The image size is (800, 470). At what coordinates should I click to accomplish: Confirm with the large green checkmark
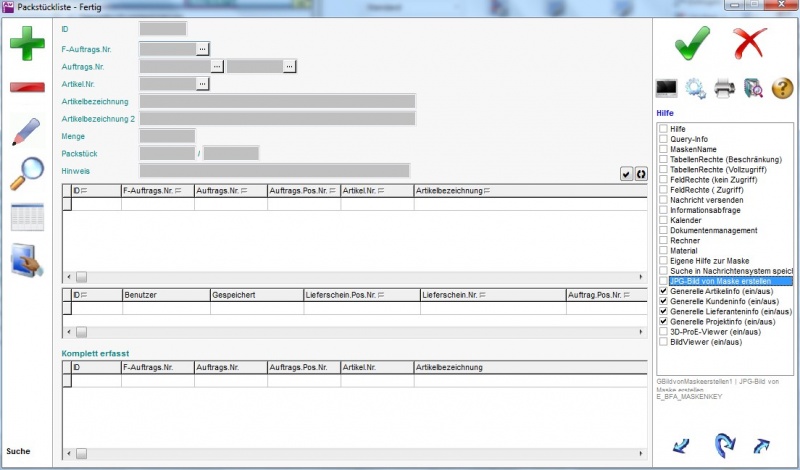click(692, 45)
